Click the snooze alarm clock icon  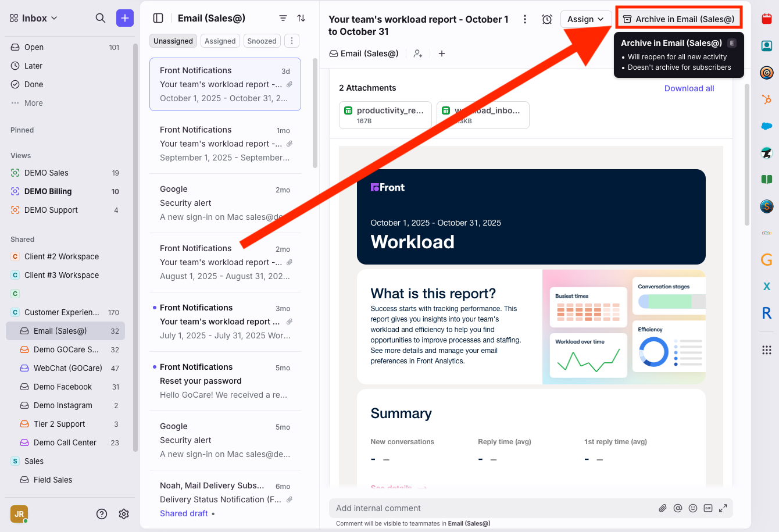pyautogui.click(x=547, y=19)
